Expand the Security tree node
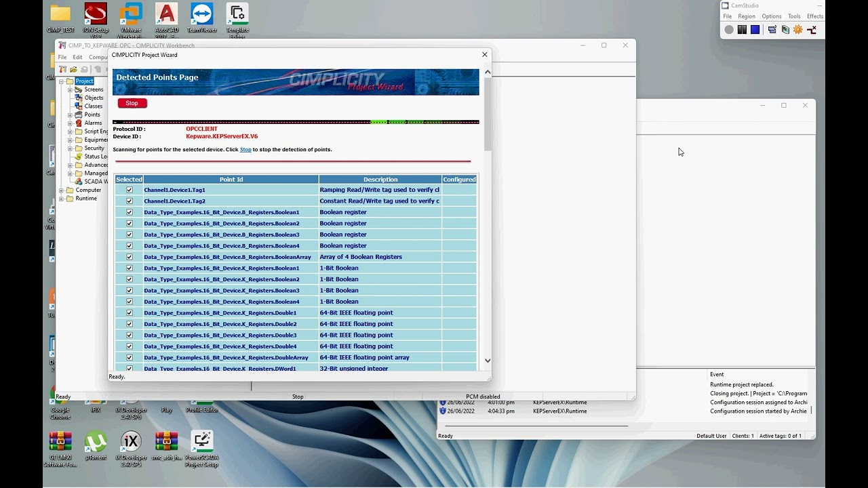 (x=69, y=148)
